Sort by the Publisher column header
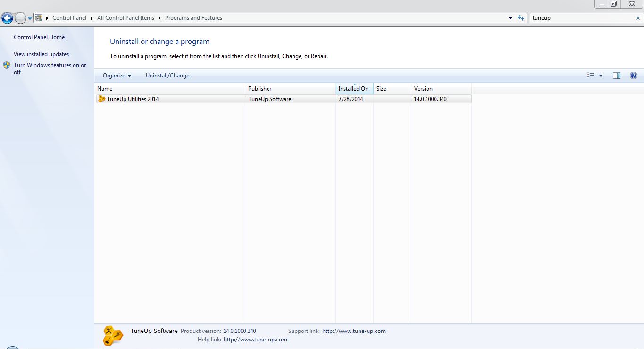The width and height of the screenshot is (644, 349). pyautogui.click(x=291, y=89)
